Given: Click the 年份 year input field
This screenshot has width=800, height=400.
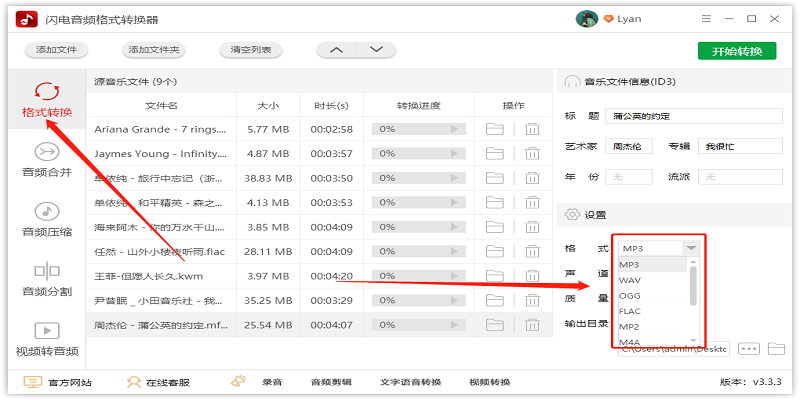Looking at the screenshot, I should pyautogui.click(x=629, y=177).
